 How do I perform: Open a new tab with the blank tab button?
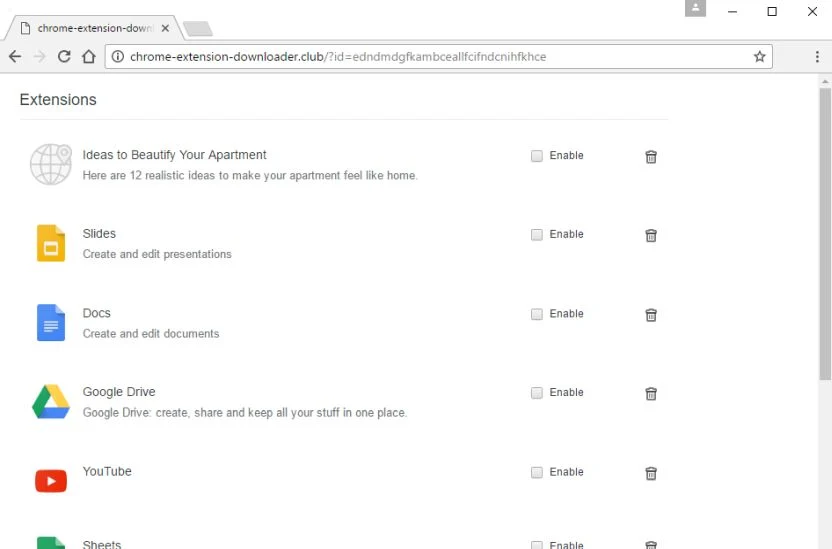coord(198,29)
